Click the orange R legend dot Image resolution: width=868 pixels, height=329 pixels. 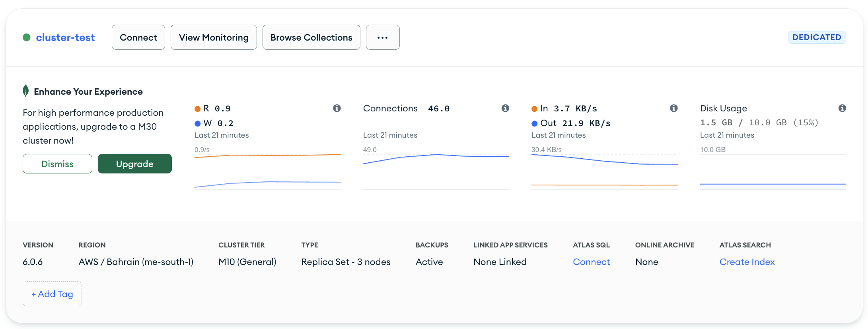[x=198, y=109]
